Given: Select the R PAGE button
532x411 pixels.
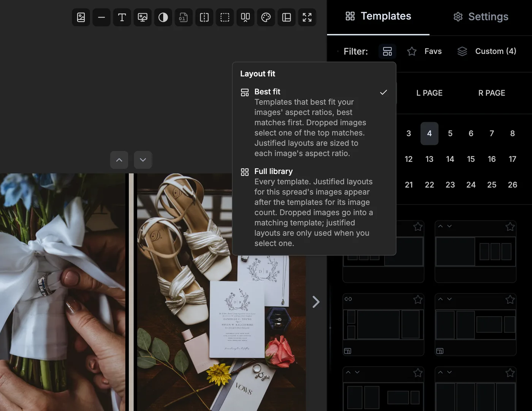Looking at the screenshot, I should pyautogui.click(x=492, y=93).
